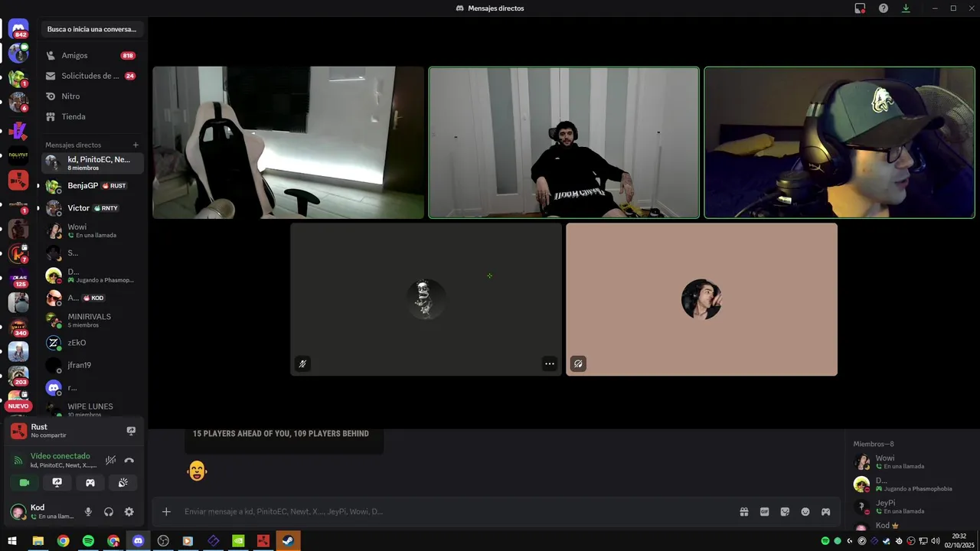980x551 pixels.
Task: Open user settings gear
Action: pyautogui.click(x=129, y=512)
